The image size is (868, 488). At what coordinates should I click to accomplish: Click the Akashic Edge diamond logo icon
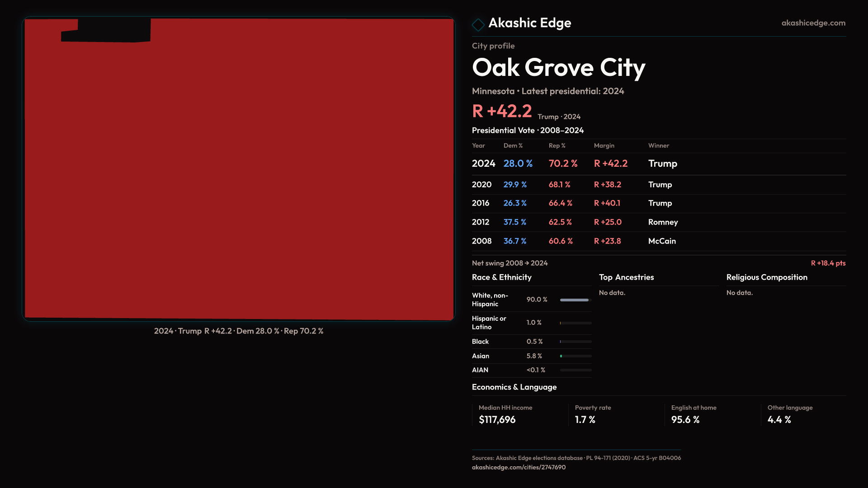click(478, 24)
